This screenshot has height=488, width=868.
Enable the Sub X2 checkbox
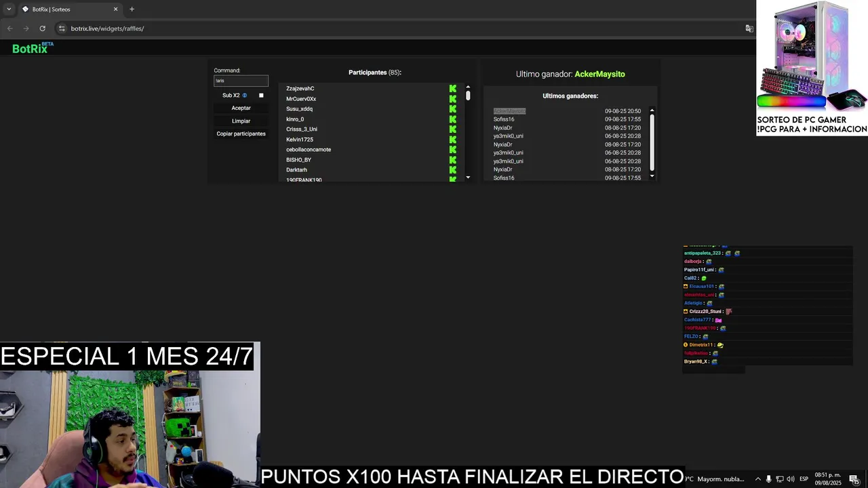tap(261, 96)
